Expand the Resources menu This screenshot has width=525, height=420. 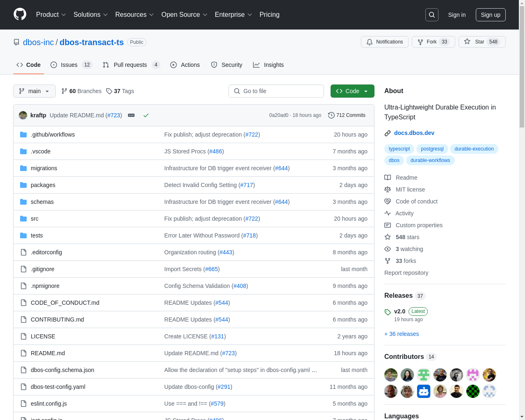135,15
